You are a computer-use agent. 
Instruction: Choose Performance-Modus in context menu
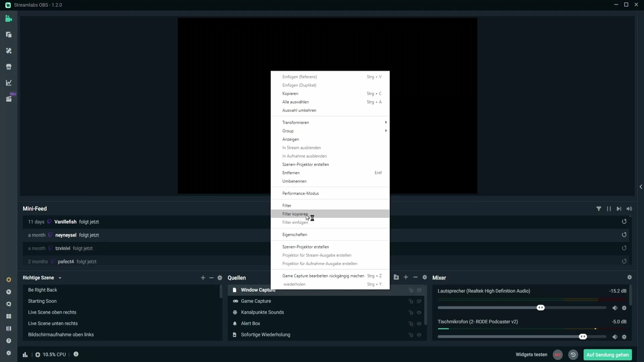coord(330,193)
